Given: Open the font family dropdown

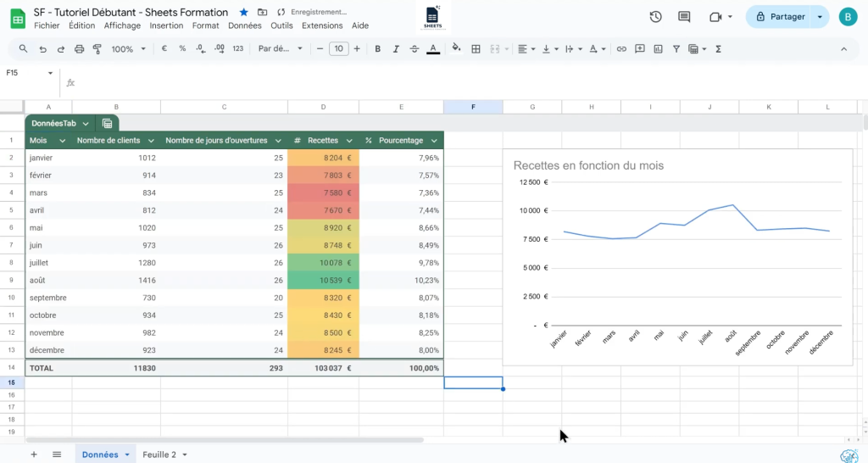Looking at the screenshot, I should pyautogui.click(x=280, y=48).
